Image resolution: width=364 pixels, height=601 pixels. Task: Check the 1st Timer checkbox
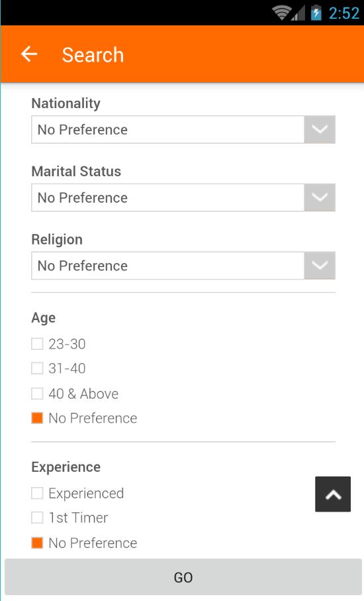(37, 518)
